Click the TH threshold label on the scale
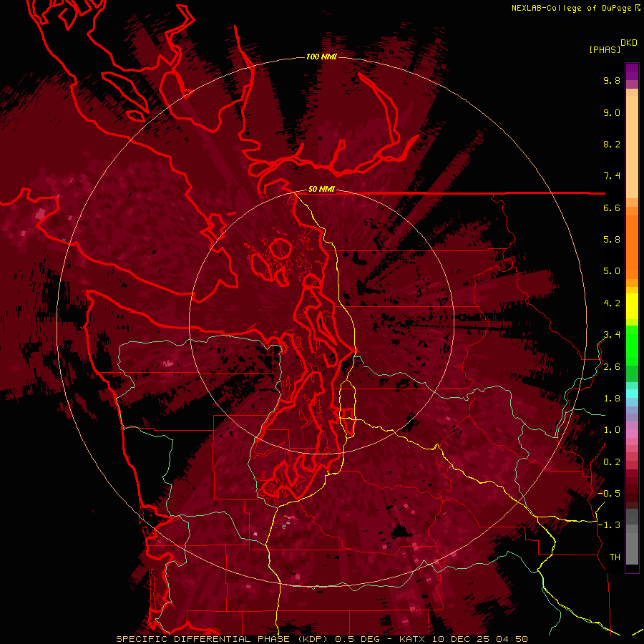The image size is (644, 644). 615,557
